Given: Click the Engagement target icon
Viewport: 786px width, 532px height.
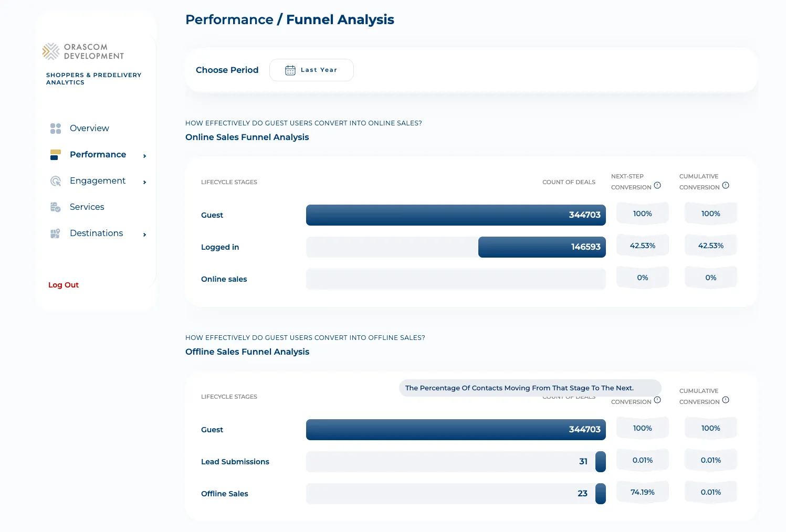Looking at the screenshot, I should [x=56, y=181].
